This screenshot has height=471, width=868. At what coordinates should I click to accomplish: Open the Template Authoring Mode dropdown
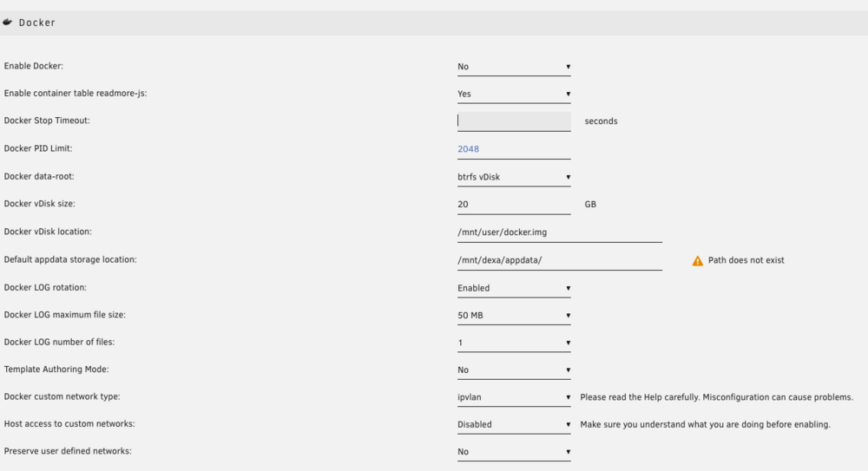tap(514, 370)
